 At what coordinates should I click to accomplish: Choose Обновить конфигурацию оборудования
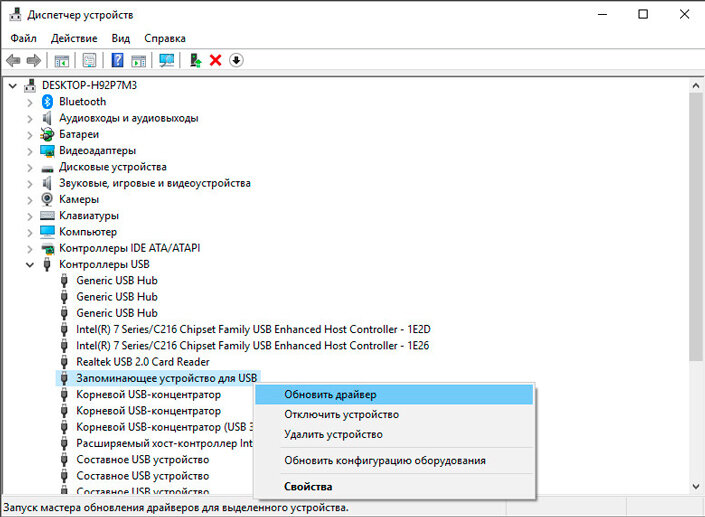point(394,460)
